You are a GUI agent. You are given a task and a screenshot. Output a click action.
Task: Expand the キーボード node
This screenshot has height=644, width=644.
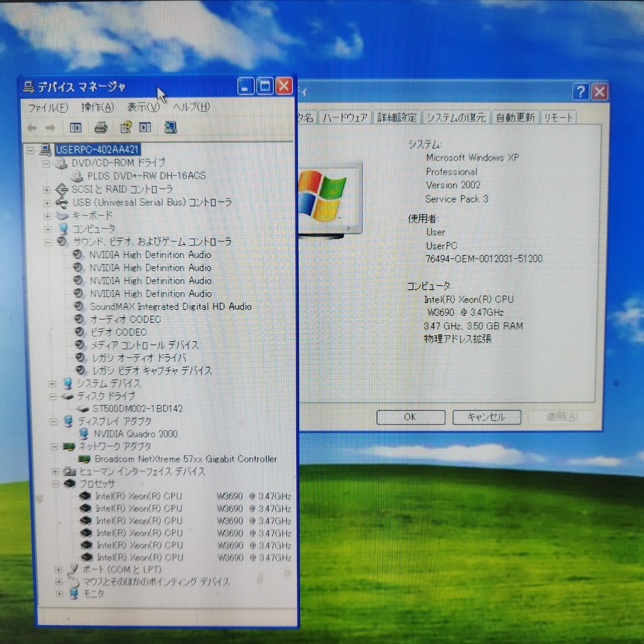pos(48,216)
